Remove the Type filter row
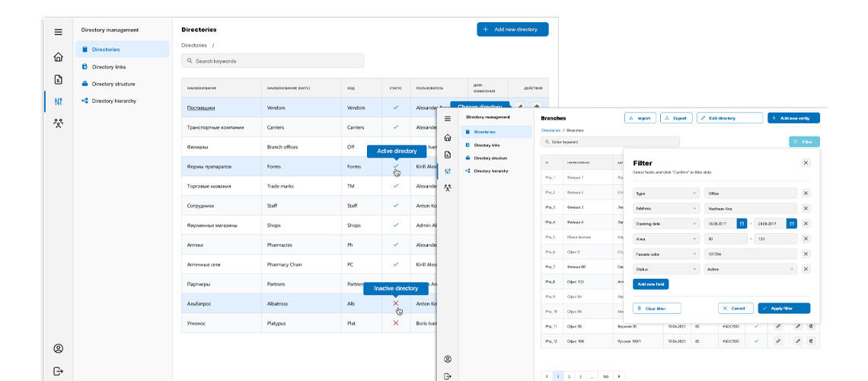 (x=806, y=194)
